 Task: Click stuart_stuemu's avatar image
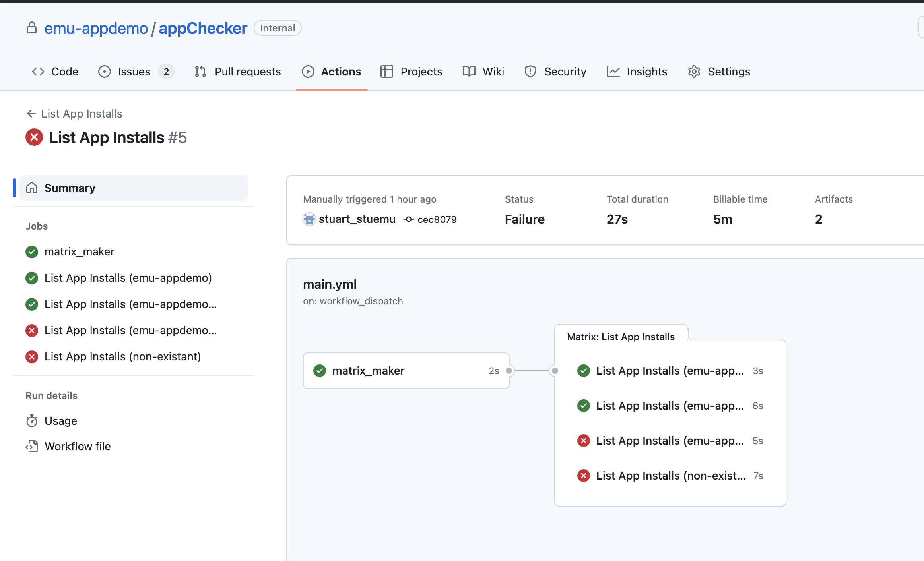point(309,219)
